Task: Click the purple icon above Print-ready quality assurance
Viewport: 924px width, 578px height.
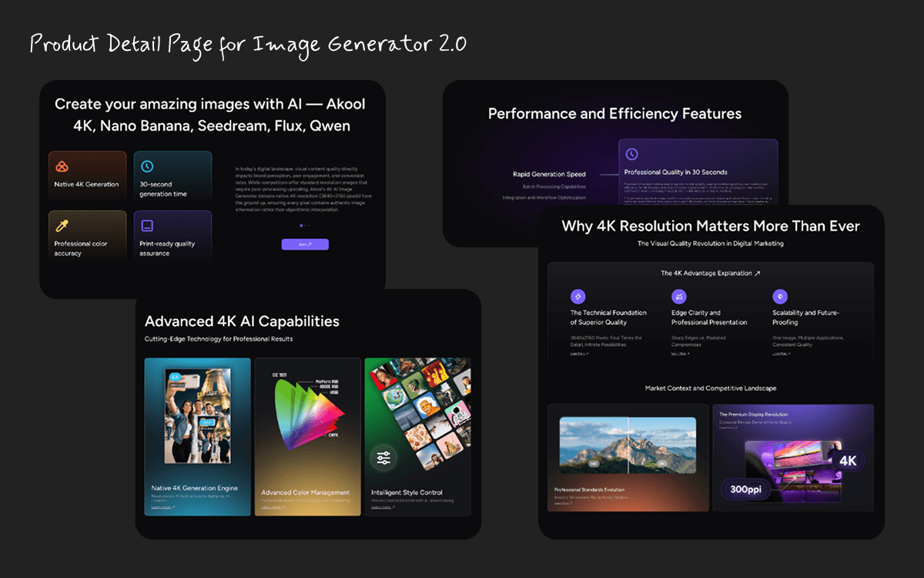Action: (x=147, y=226)
